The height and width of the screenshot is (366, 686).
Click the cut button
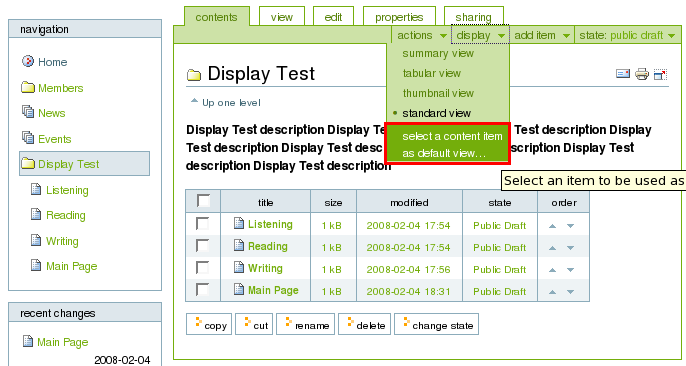[x=254, y=324]
